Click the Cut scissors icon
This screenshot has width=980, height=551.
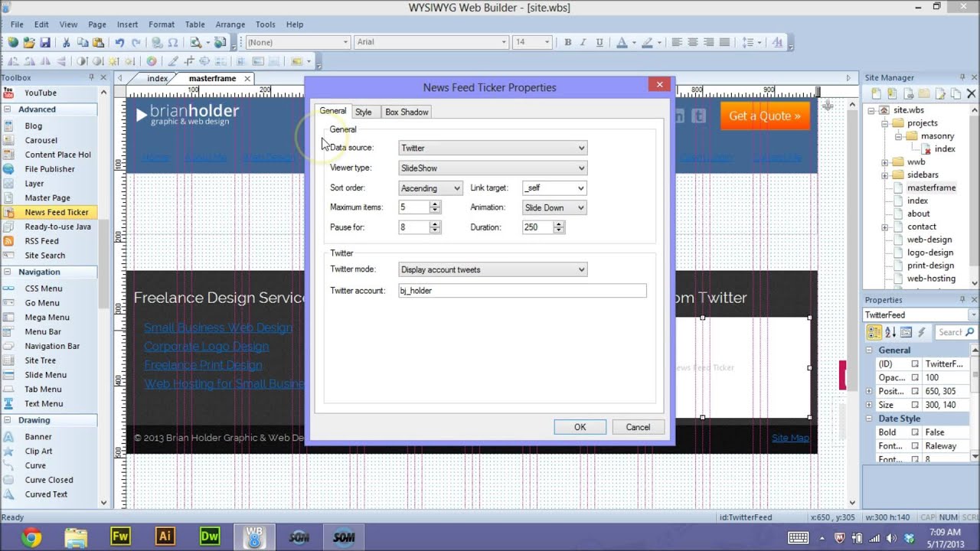click(x=67, y=43)
